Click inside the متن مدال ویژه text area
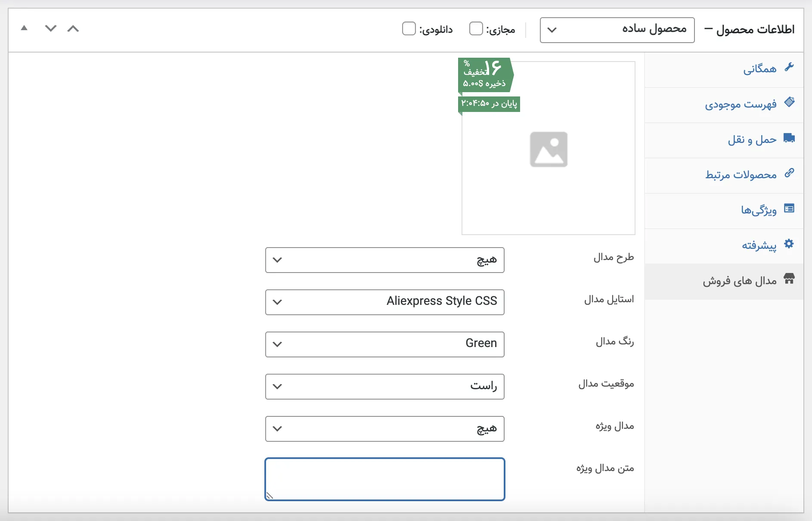Screen dimensions: 812x521 pos(385,479)
